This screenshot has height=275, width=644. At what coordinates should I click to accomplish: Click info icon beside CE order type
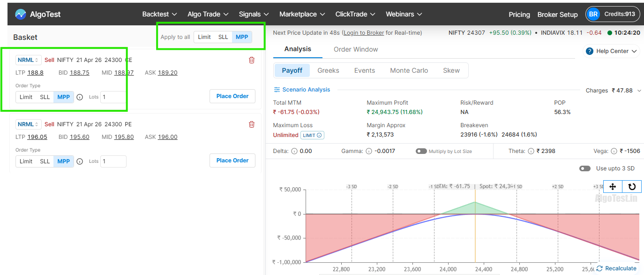tap(80, 97)
